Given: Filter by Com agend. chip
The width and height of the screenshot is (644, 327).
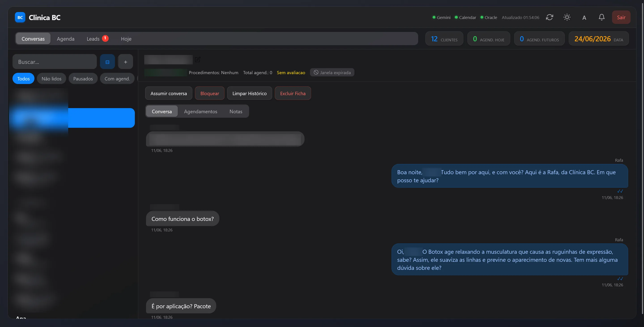Looking at the screenshot, I should tap(117, 79).
